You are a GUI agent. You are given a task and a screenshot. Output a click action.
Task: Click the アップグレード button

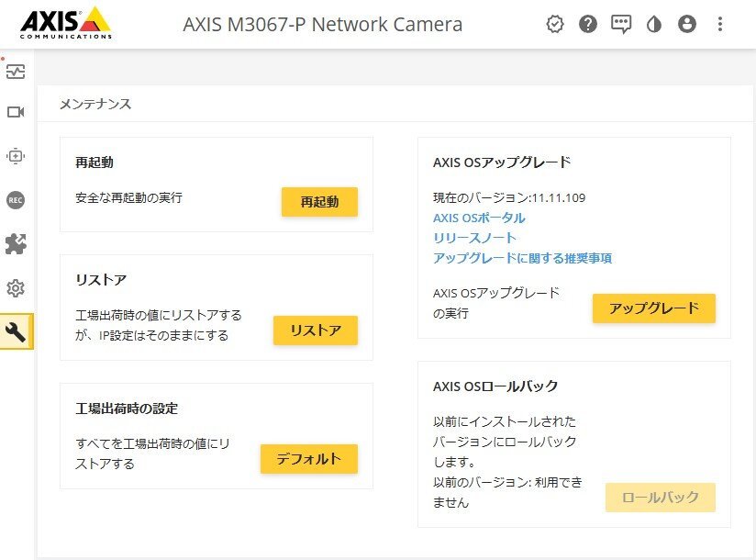[x=654, y=308]
